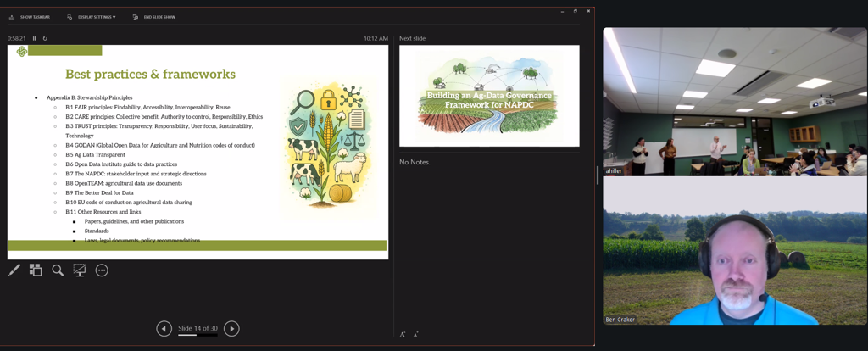Click End Slide Show
This screenshot has height=351, width=868.
pyautogui.click(x=153, y=17)
